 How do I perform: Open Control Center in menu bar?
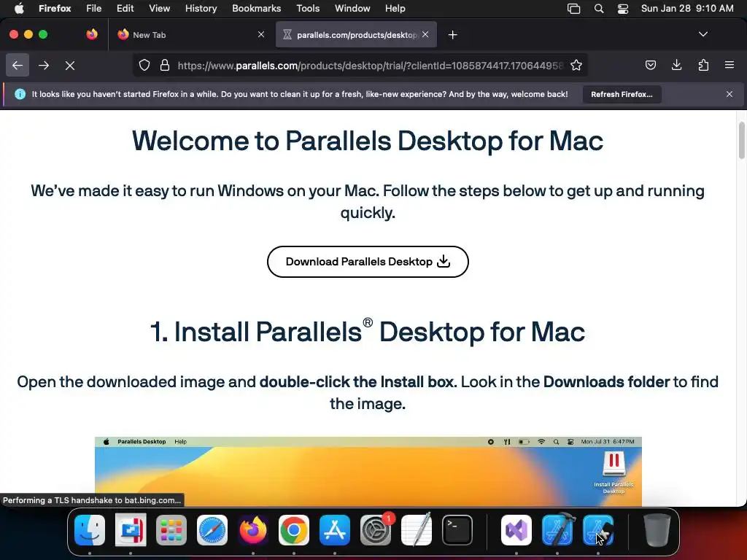(623, 9)
